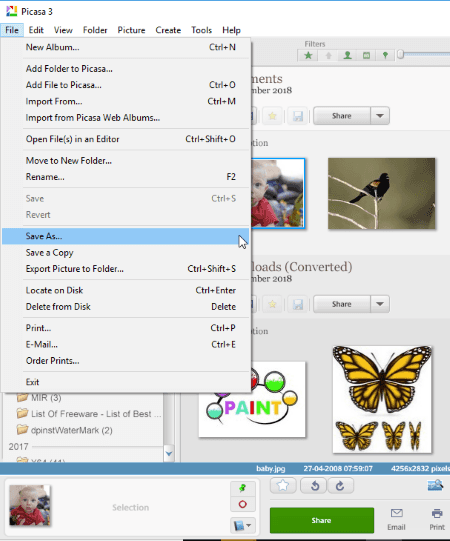Screen dimensions: 450x541
Task: Open Share dropdown arrow in first album
Action: [x=380, y=116]
